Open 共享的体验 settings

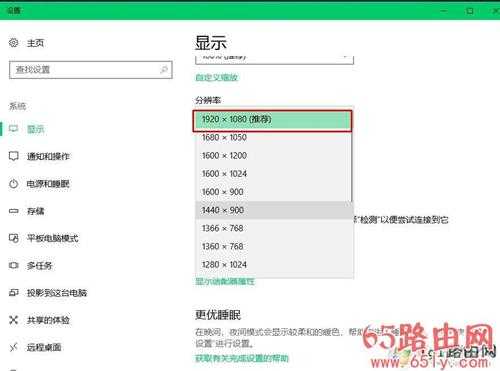pos(48,320)
